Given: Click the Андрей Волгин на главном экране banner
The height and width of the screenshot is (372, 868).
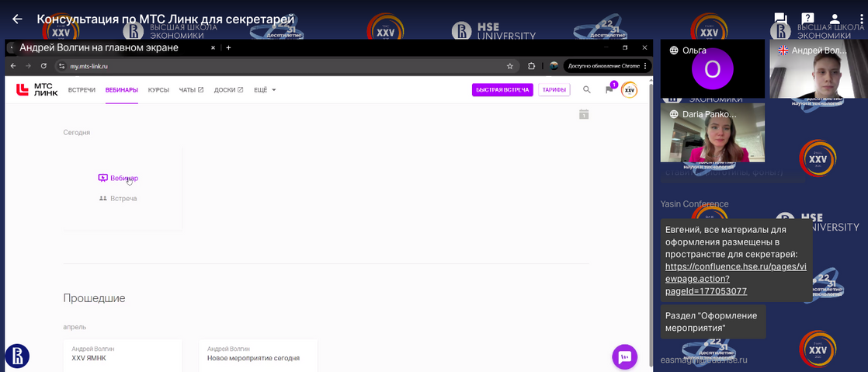Looking at the screenshot, I should pos(99,47).
